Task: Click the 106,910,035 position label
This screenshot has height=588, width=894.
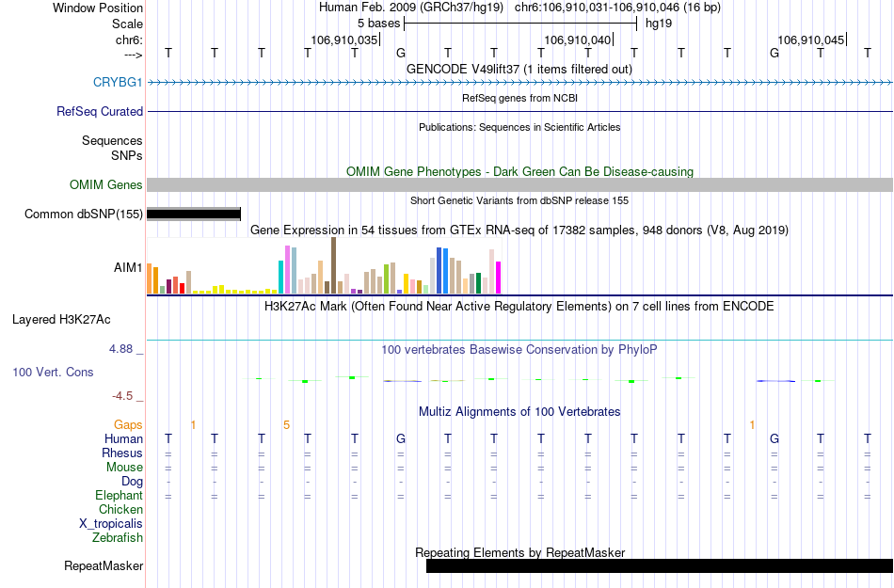Action: (344, 40)
